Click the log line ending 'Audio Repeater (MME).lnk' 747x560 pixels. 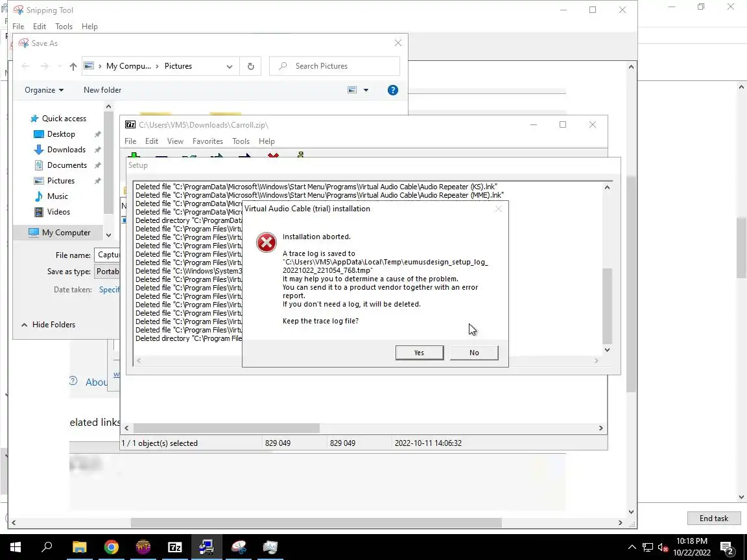(x=320, y=195)
